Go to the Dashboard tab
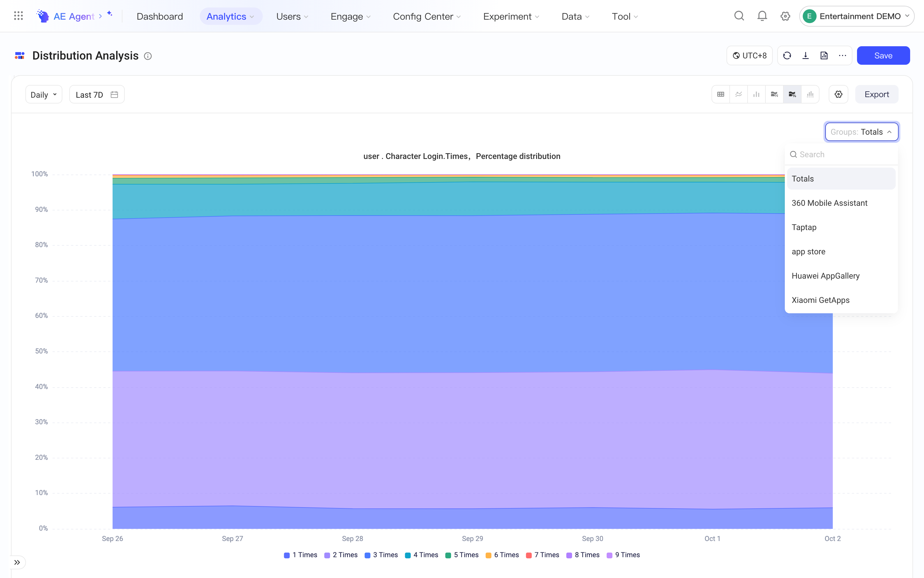The height and width of the screenshot is (578, 924). 160,16
